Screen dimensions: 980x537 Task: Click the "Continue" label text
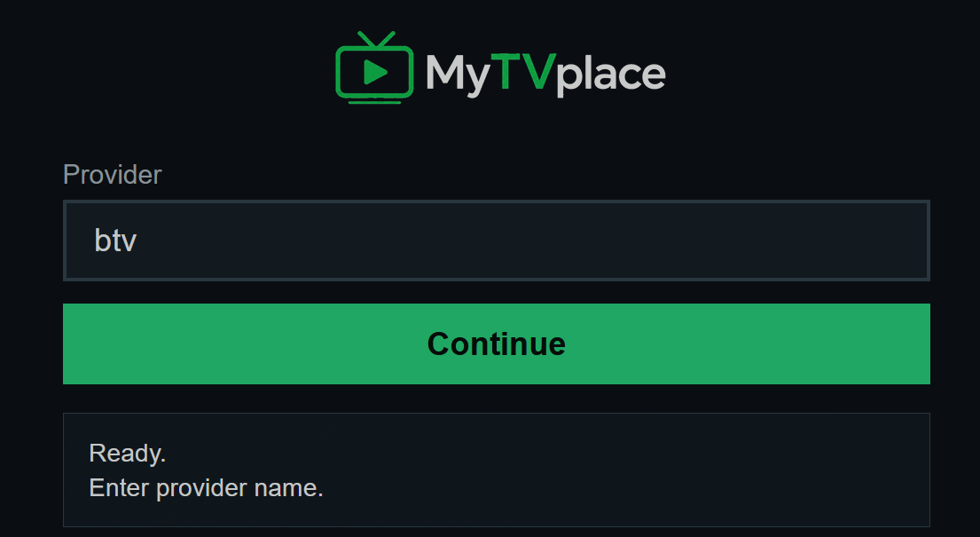click(x=497, y=344)
